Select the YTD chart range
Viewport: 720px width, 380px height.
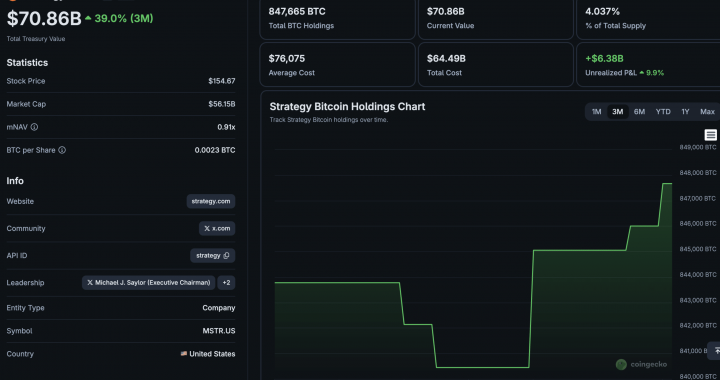tap(663, 112)
